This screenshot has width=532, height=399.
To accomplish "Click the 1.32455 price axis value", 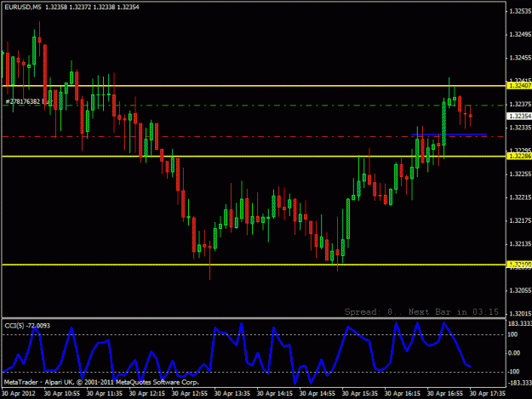I will pyautogui.click(x=520, y=58).
